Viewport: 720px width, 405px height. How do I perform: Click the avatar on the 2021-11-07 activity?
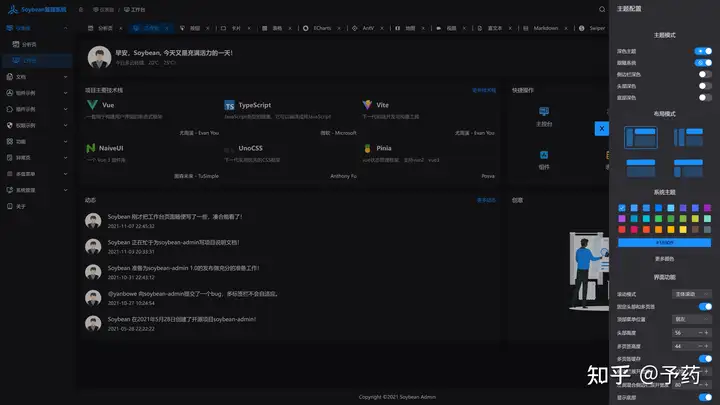[x=93, y=221]
